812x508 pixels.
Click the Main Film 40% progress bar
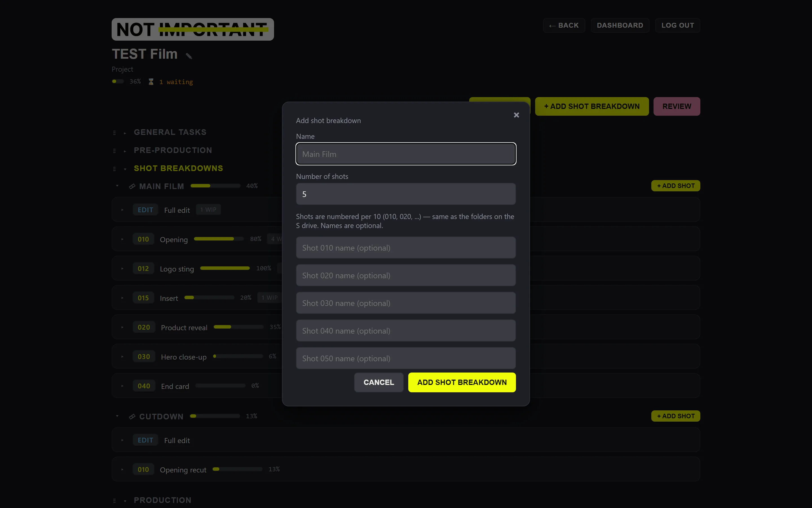coord(215,186)
